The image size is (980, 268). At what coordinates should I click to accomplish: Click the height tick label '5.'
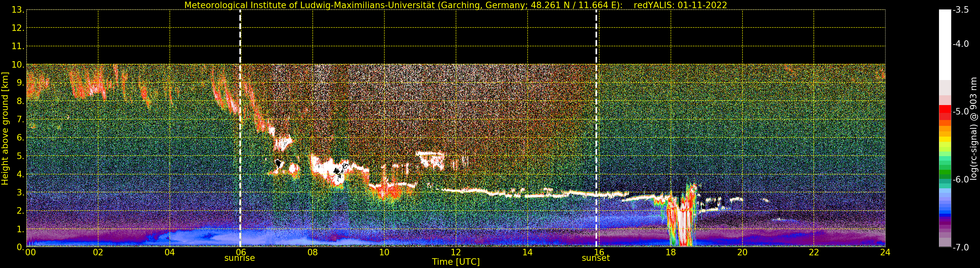tap(20, 156)
